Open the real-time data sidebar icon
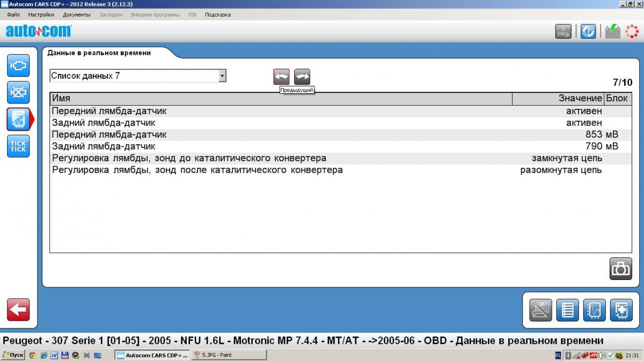This screenshot has height=362, width=644. [x=18, y=119]
